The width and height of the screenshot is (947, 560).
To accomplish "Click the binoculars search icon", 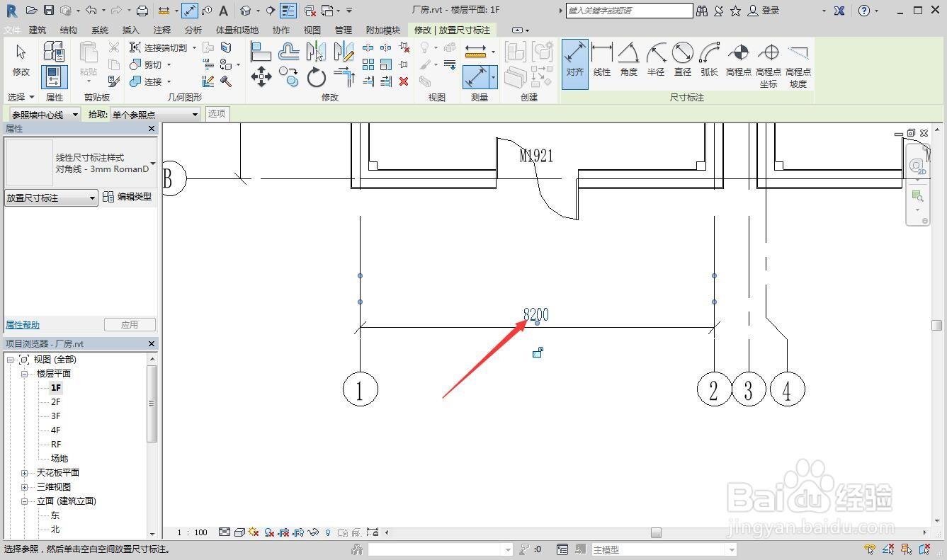I will tap(702, 11).
